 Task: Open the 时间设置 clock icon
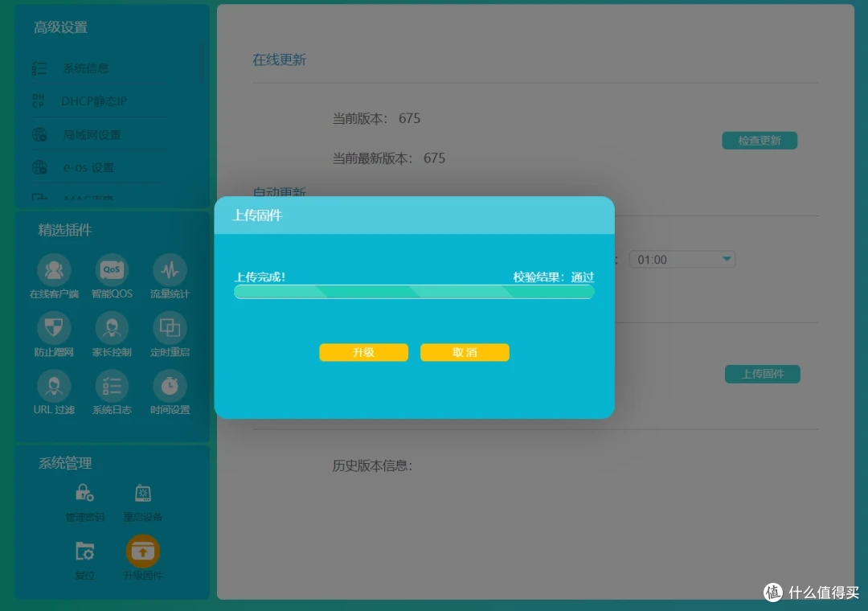tap(170, 386)
